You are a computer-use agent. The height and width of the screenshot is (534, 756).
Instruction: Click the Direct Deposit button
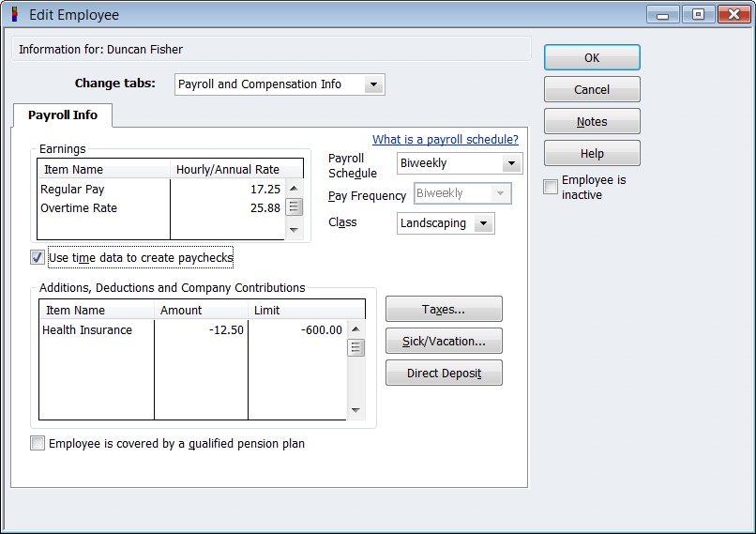point(444,373)
